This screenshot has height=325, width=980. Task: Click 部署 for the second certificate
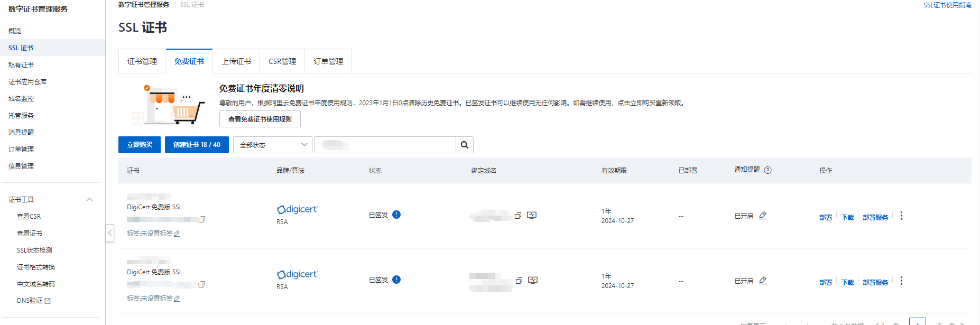pyautogui.click(x=826, y=282)
